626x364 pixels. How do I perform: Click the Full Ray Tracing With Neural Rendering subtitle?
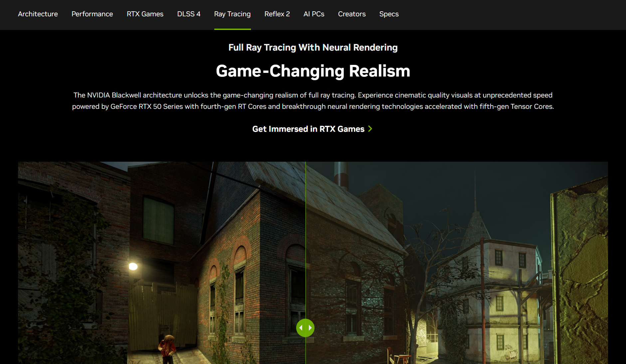313,48
